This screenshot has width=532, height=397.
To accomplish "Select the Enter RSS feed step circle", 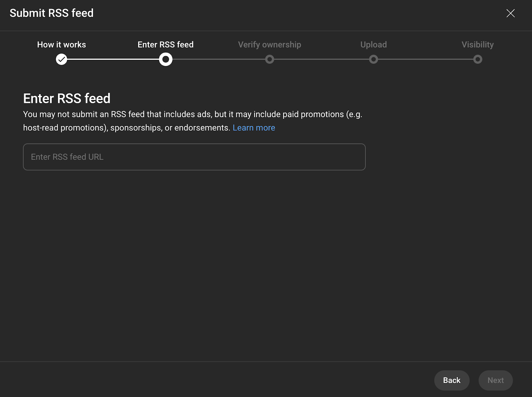I will pyautogui.click(x=166, y=59).
